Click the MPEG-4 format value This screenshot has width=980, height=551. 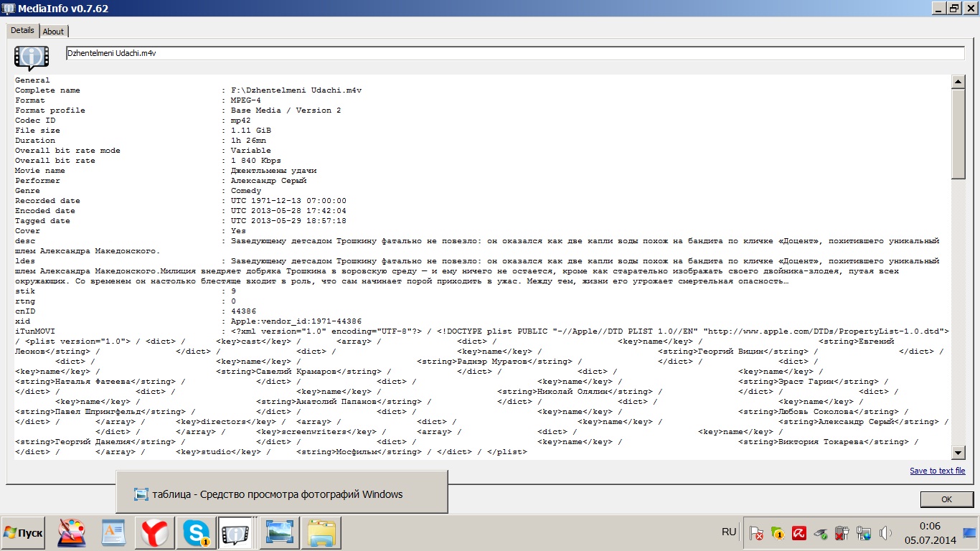(x=246, y=100)
